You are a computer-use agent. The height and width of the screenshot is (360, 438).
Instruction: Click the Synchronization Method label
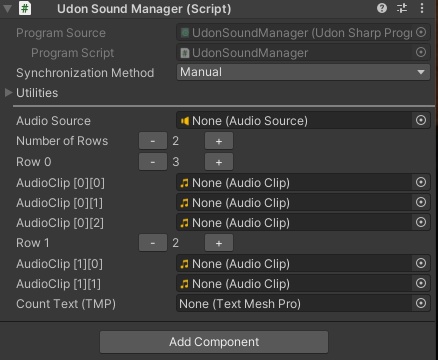[85, 73]
